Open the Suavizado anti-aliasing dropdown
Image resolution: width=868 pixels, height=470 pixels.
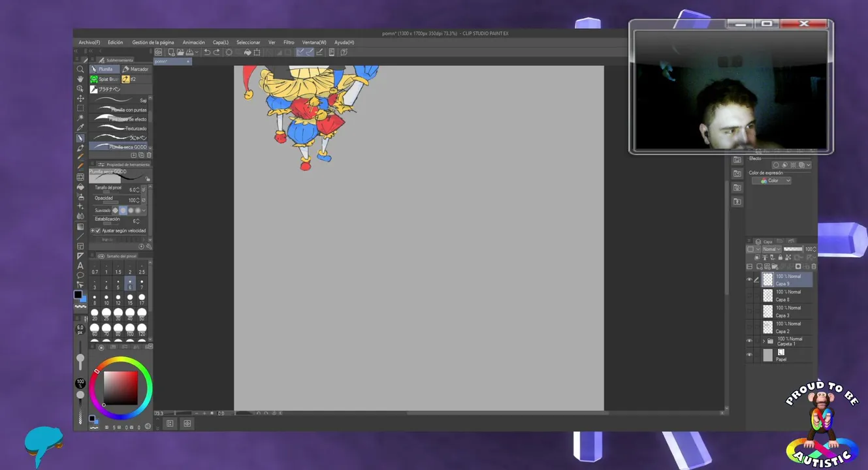144,210
